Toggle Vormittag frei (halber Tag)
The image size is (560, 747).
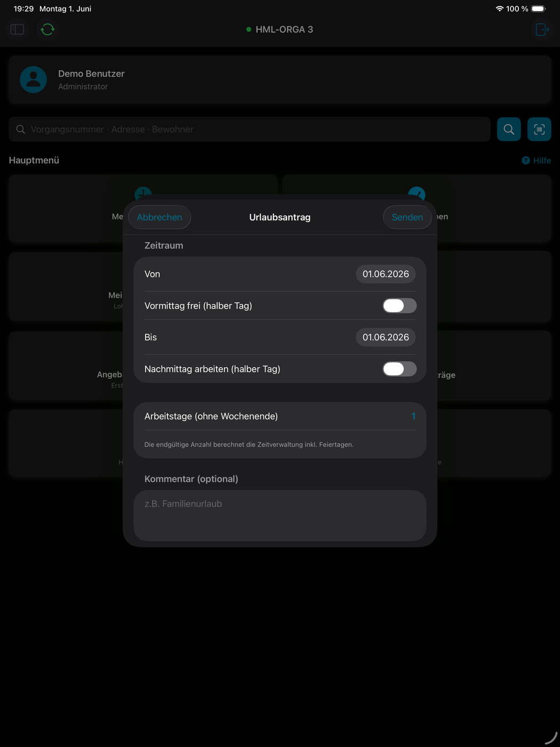399,306
